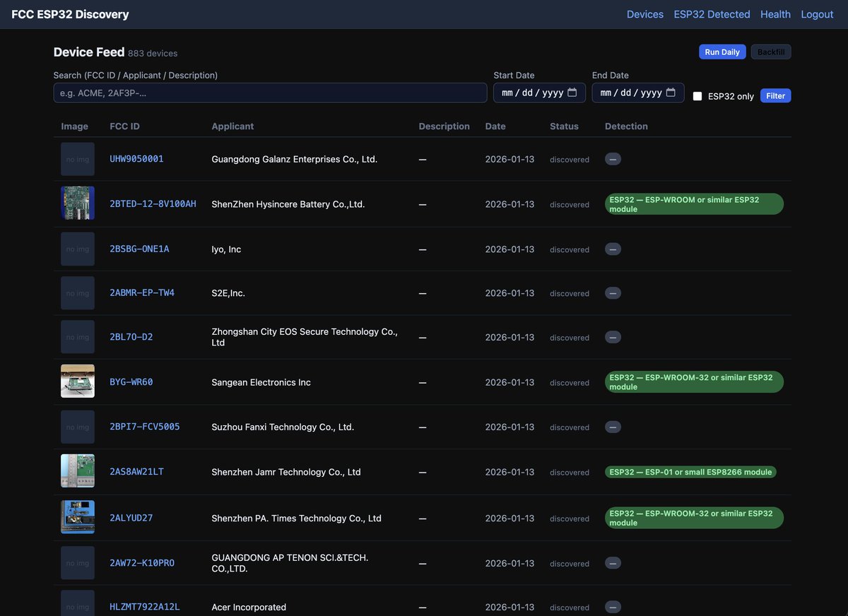Focus the FCC ID search field
The height and width of the screenshot is (616, 848).
click(270, 93)
